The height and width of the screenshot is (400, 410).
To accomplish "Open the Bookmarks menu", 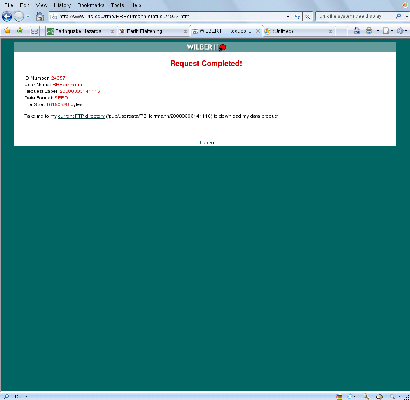I will pyautogui.click(x=91, y=5).
